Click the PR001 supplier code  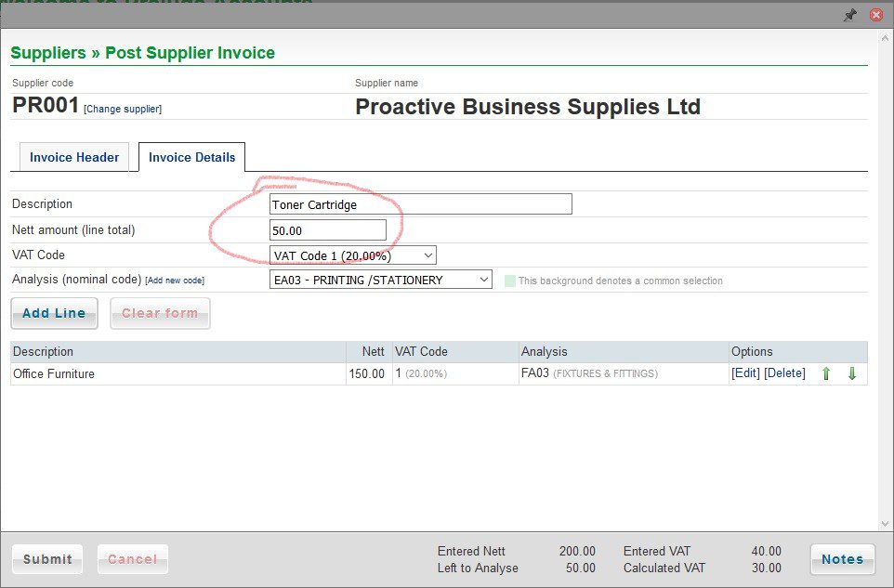(x=46, y=105)
